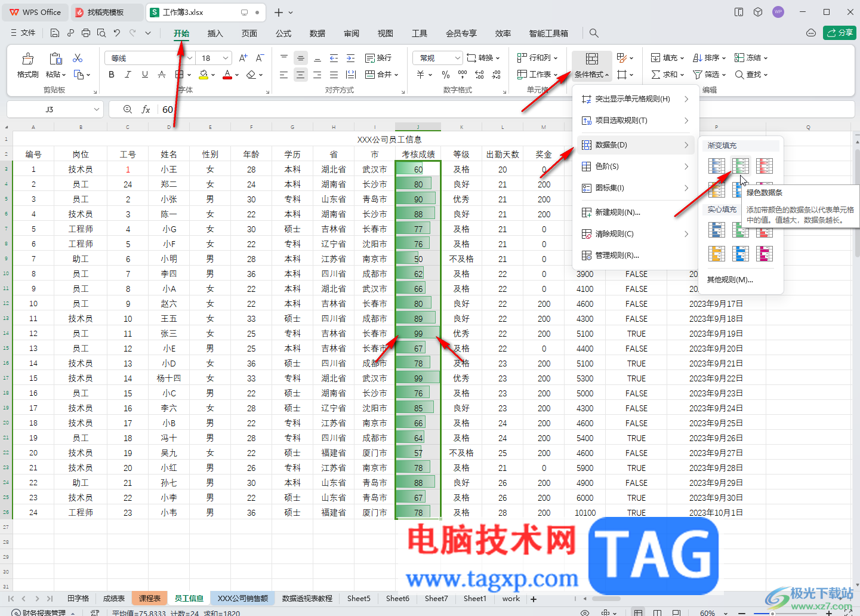Expand the Name Box dropdown for J3

[x=96, y=109]
